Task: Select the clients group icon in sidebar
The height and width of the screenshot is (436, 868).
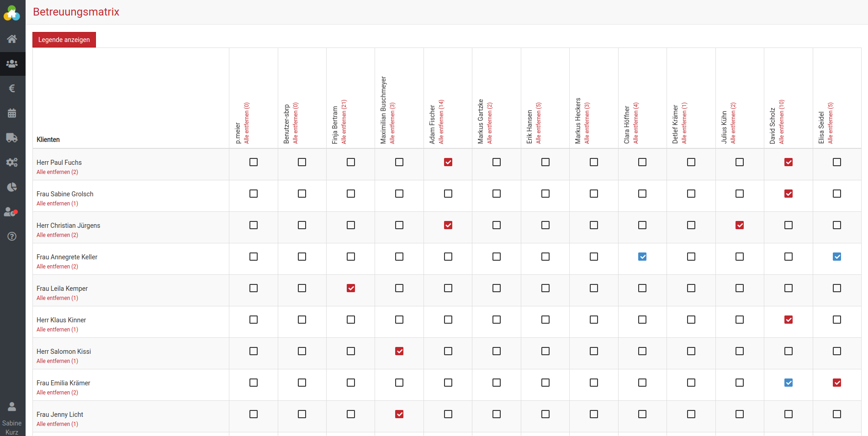Action: (x=12, y=63)
